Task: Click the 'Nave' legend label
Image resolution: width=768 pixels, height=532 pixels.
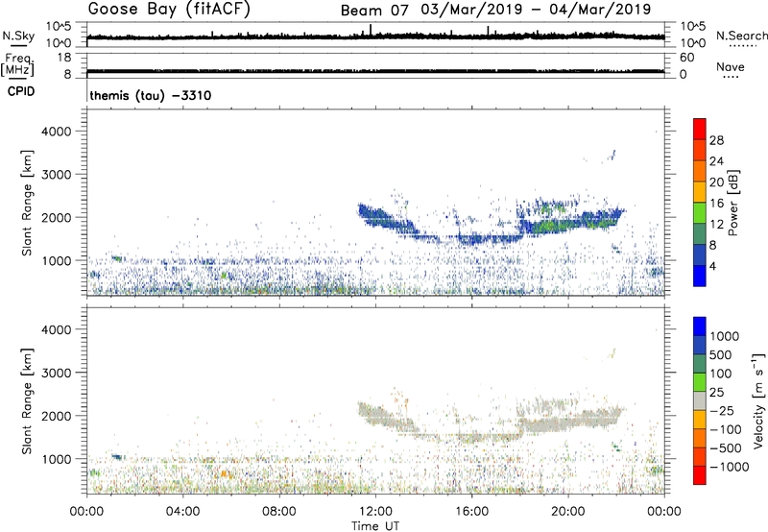Action: (x=731, y=67)
